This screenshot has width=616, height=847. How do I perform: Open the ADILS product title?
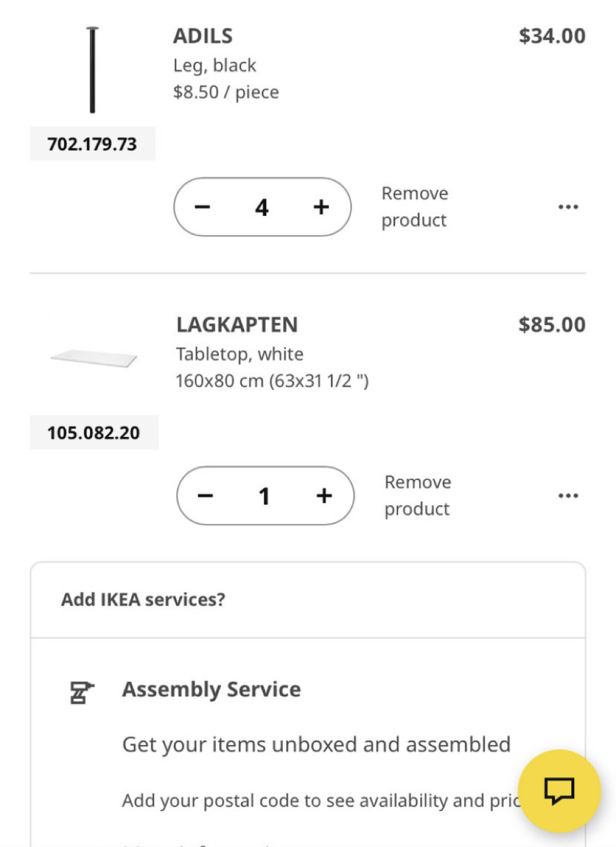click(203, 36)
